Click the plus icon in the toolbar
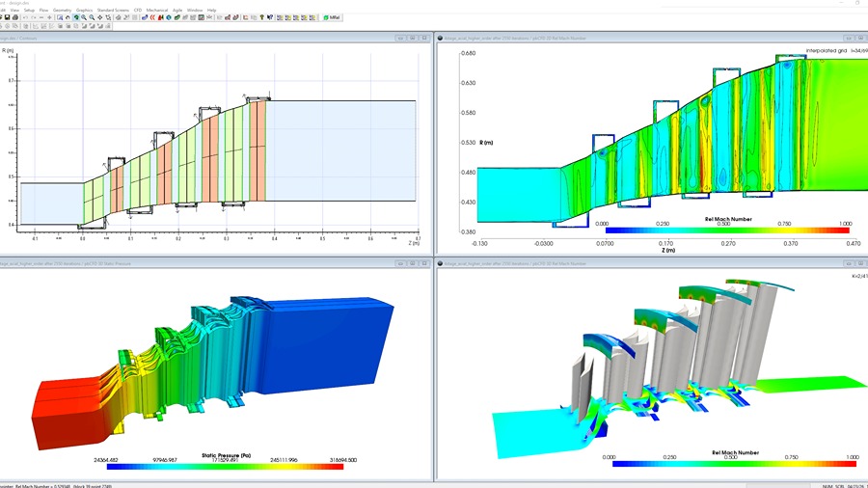Screen dimensions: 868x488 pyautogui.click(x=49, y=17)
